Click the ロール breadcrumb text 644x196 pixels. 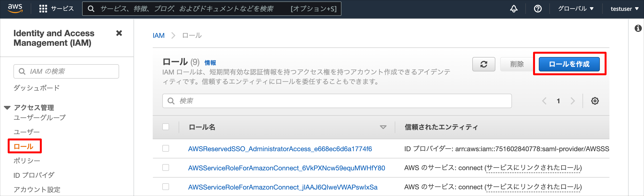point(192,36)
